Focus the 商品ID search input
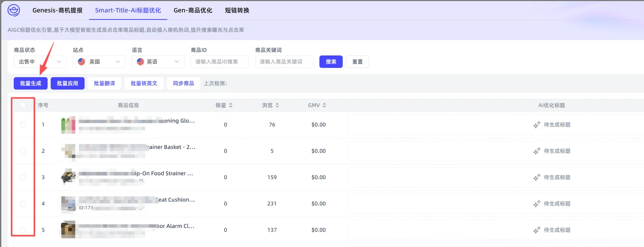This screenshot has height=247, width=644. 220,62
